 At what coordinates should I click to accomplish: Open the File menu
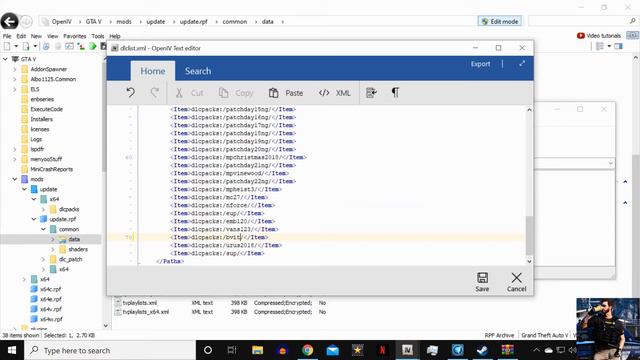(7, 36)
